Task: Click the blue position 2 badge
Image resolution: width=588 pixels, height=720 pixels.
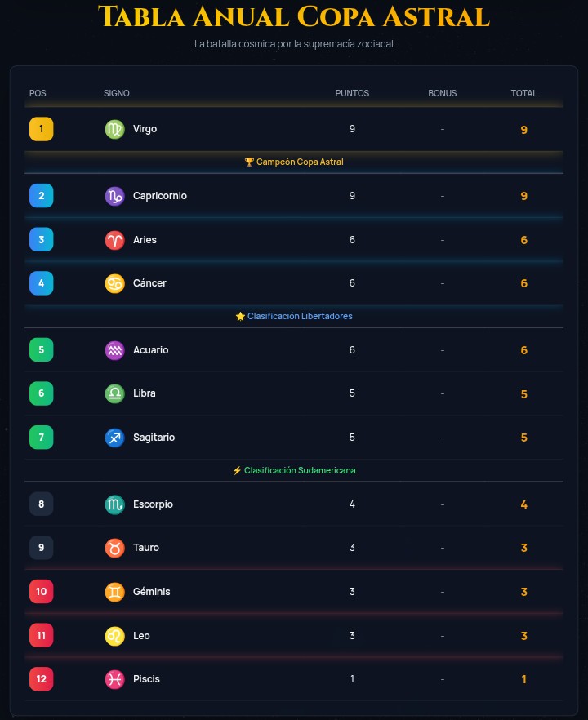Action: [x=42, y=196]
